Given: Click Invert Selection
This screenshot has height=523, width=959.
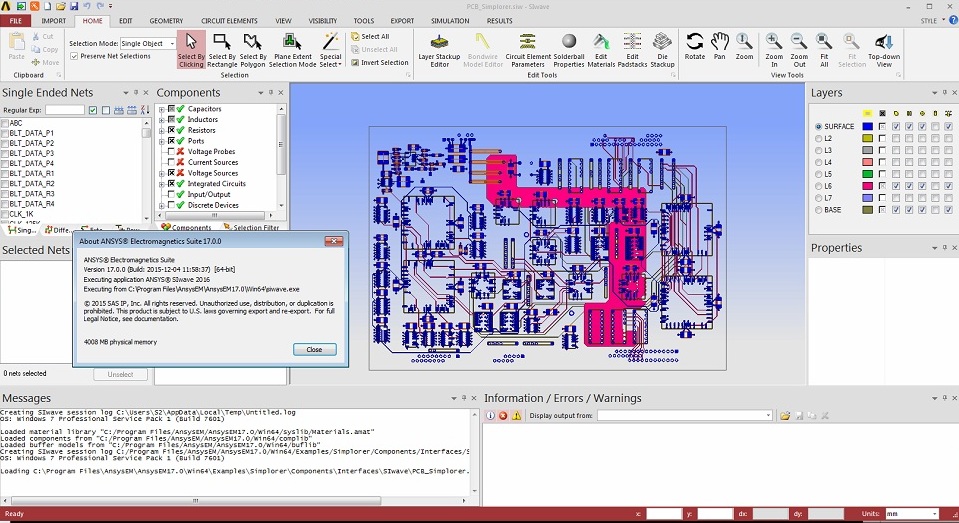Looking at the screenshot, I should click(379, 62).
